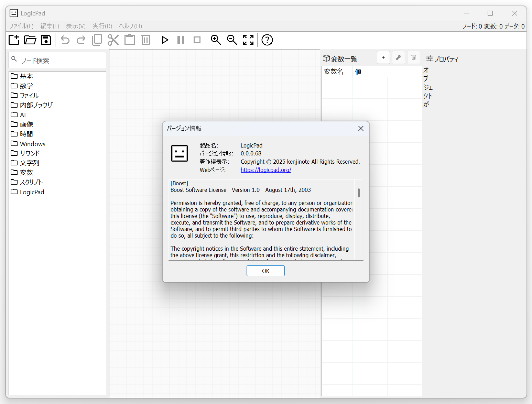Open a file using folder toolbar icon
Image resolution: width=532 pixels, height=404 pixels.
30,40
